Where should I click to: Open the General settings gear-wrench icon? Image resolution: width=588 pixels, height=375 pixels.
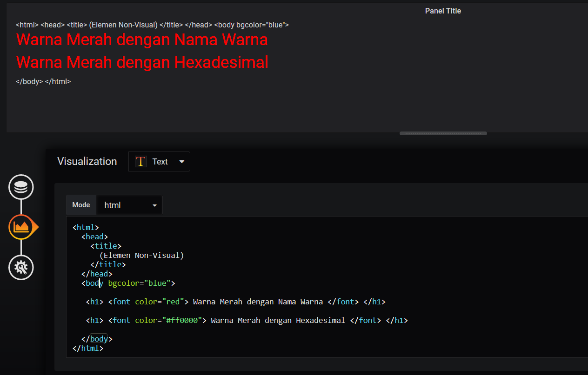[x=21, y=268]
